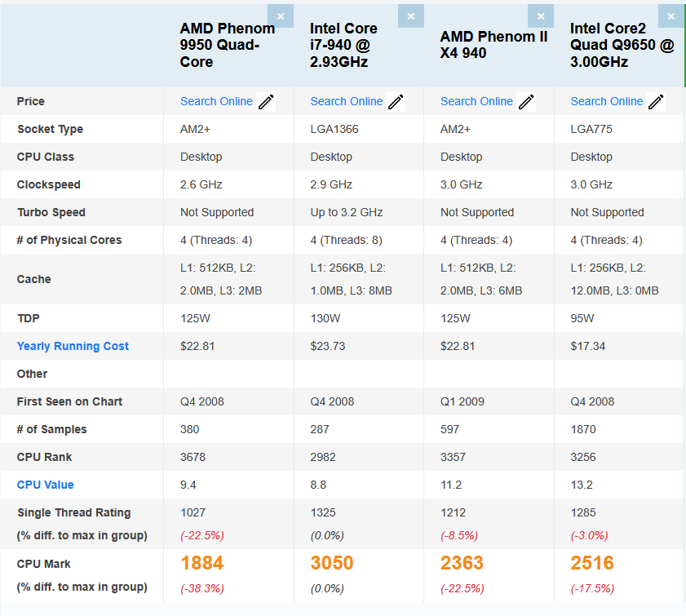Image resolution: width=686 pixels, height=616 pixels.
Task: Click the 95W TDP value
Action: [x=582, y=318]
